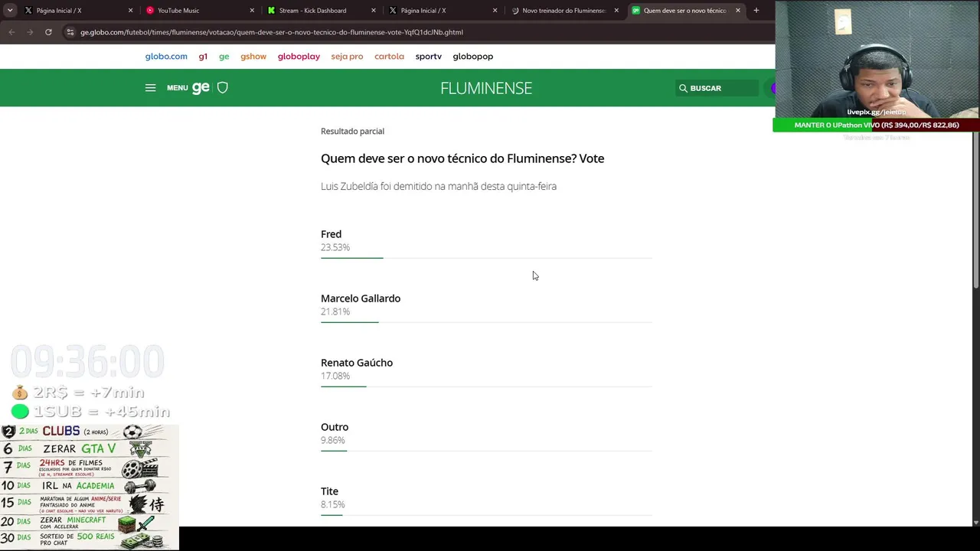Open the globoplay link
980x551 pixels.
[299, 57]
